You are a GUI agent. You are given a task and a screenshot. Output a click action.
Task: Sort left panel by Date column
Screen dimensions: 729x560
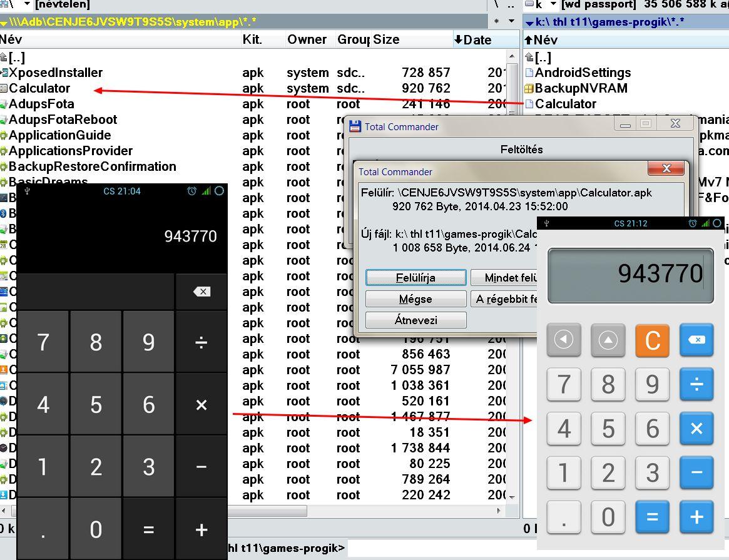coord(486,39)
